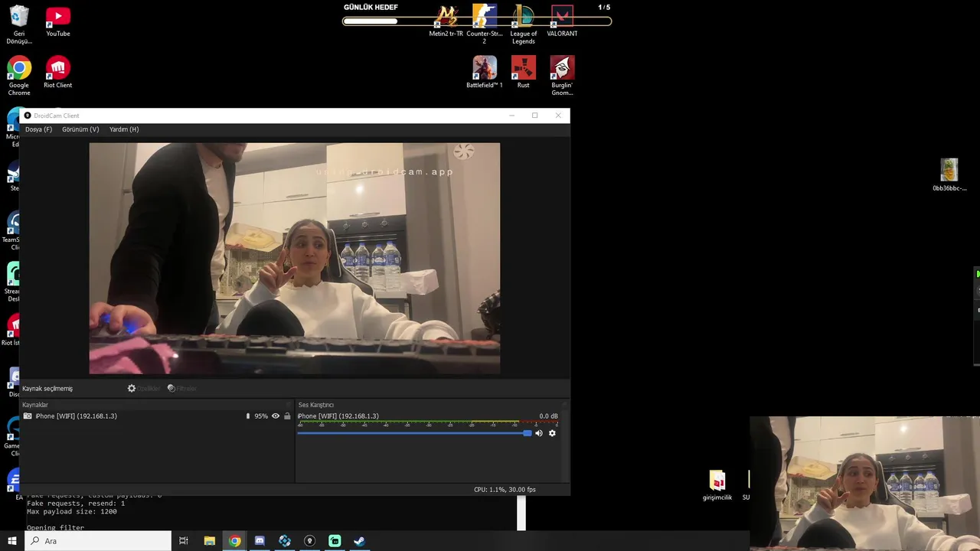Open the Battlefield 1 desktop icon

click(x=485, y=72)
